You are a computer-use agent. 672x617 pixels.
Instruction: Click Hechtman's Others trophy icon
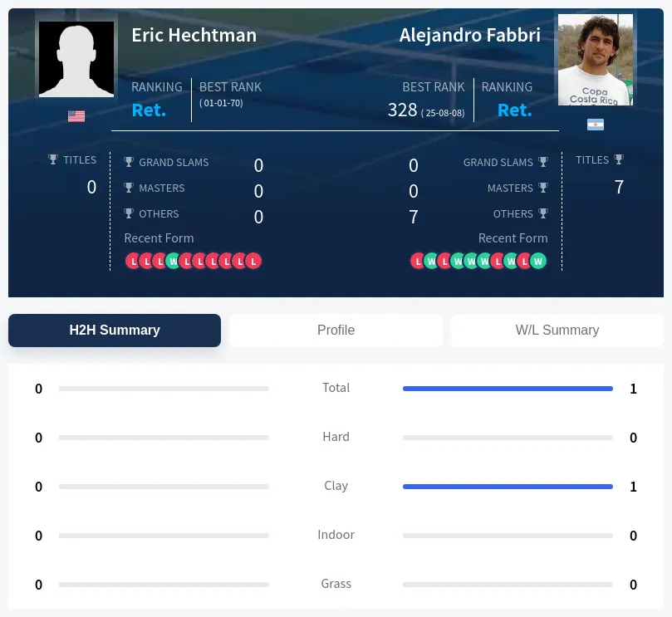129,213
